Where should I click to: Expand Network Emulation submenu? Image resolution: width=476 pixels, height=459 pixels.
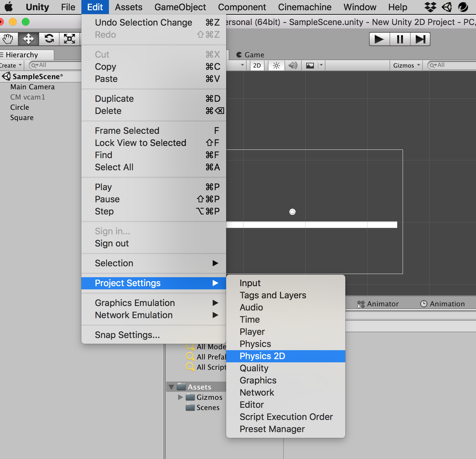click(154, 315)
